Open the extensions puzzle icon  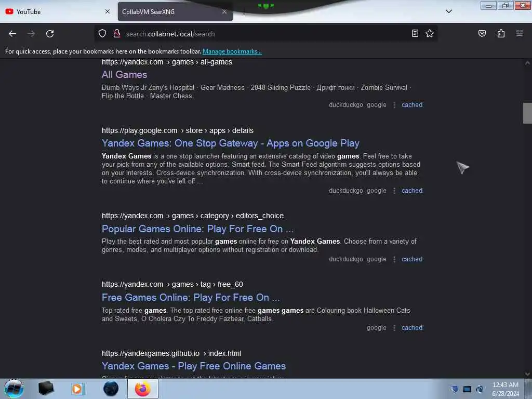click(x=501, y=33)
